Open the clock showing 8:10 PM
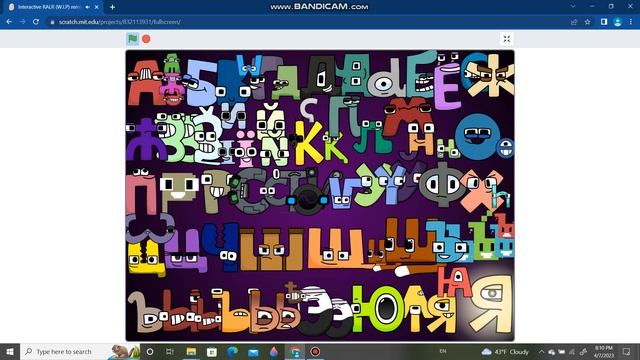This screenshot has height=360, width=640. tap(604, 351)
